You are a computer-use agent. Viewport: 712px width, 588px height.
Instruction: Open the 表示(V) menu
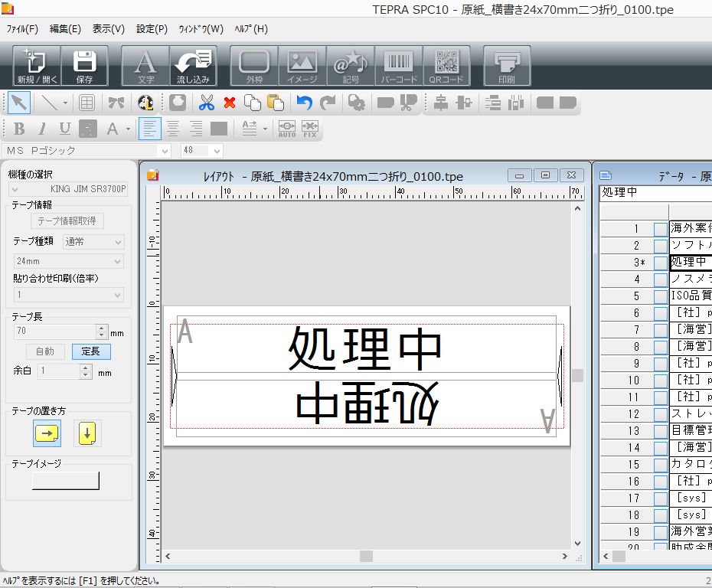(x=109, y=29)
